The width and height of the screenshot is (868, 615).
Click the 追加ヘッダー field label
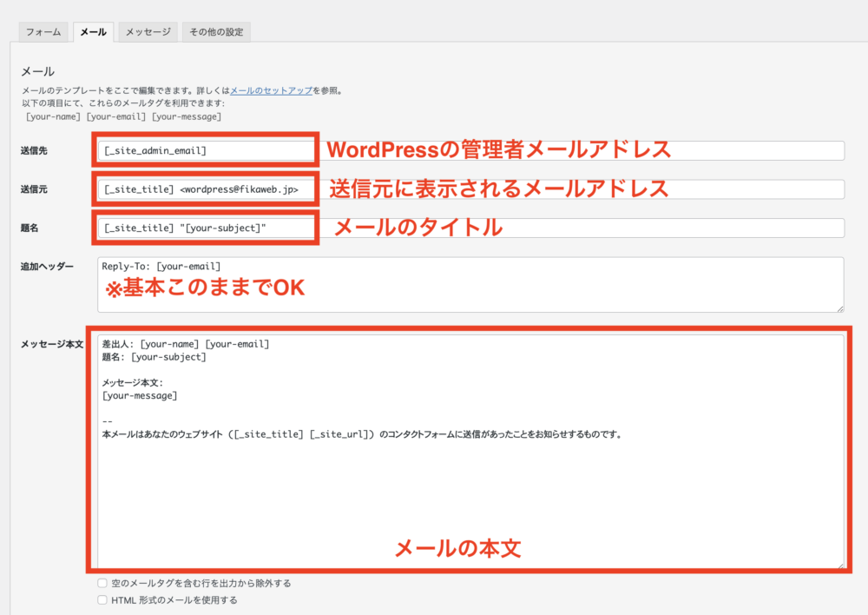pos(47,267)
